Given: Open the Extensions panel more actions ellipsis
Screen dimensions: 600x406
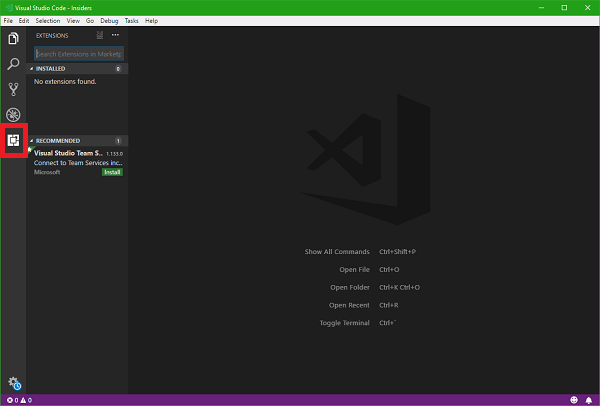Looking at the screenshot, I should (x=115, y=35).
